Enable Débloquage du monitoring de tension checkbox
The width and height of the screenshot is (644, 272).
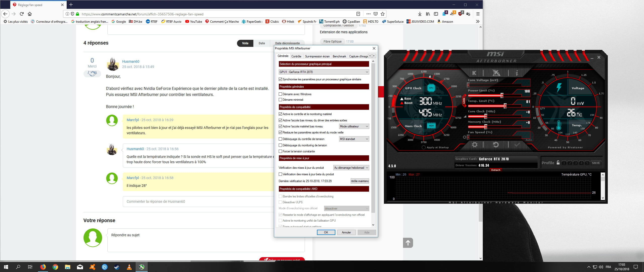pyautogui.click(x=280, y=145)
